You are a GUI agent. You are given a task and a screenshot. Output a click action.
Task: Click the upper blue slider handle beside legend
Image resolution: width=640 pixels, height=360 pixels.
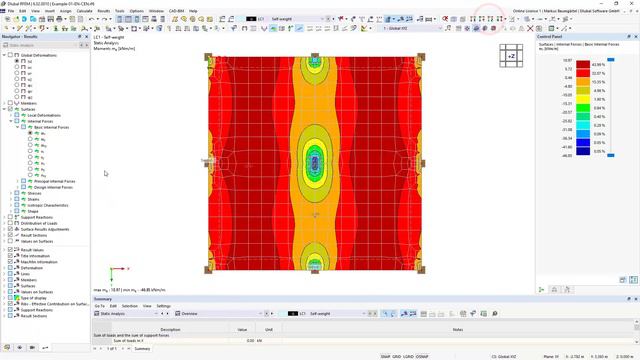click(x=611, y=60)
